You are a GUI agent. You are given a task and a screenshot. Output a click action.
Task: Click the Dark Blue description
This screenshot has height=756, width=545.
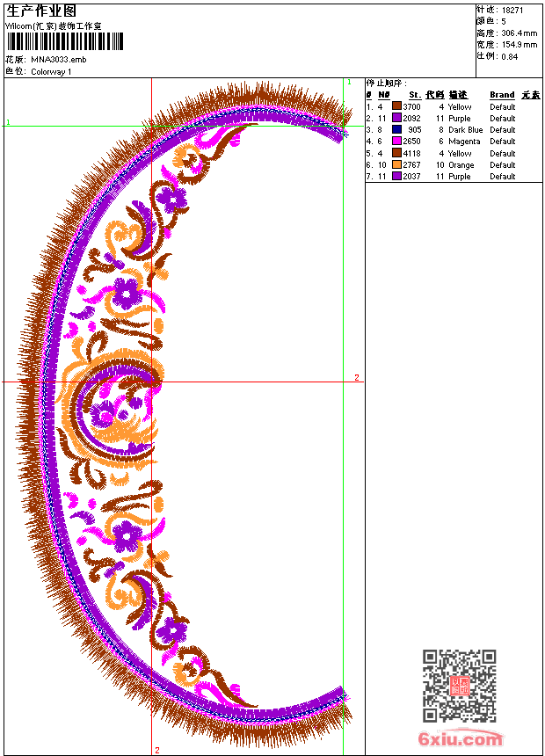[465, 130]
